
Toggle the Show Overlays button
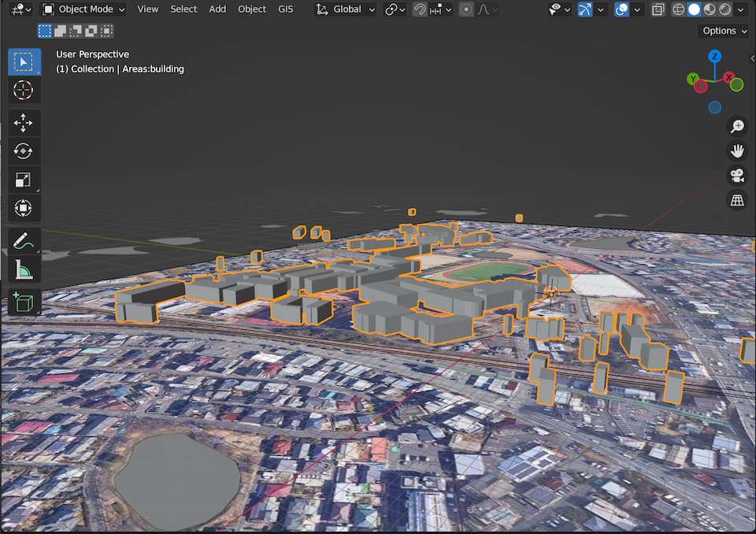click(x=621, y=9)
